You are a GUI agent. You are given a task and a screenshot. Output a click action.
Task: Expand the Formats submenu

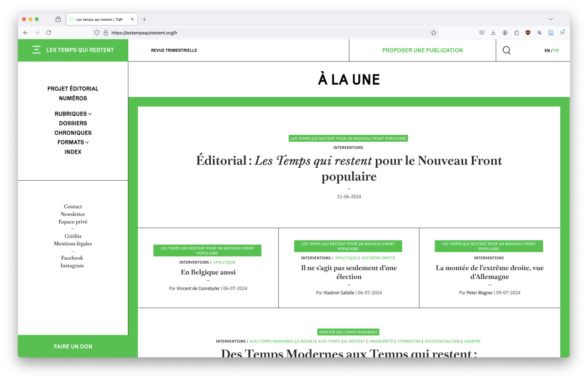tap(73, 142)
